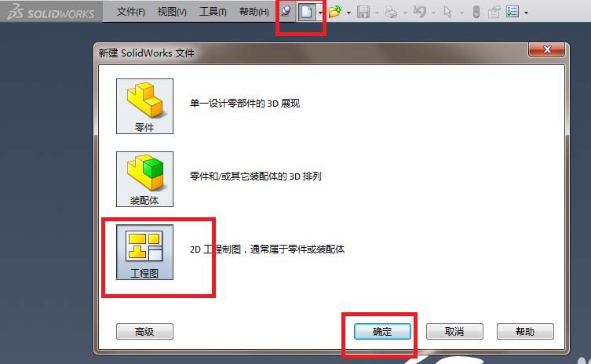
Task: Expand the dropdown arrow next to Open
Action: pos(348,13)
